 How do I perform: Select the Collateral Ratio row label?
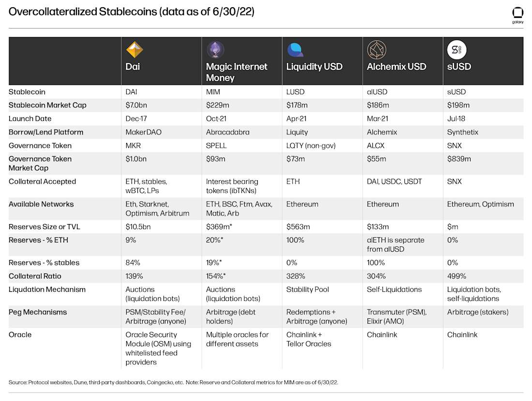pos(35,276)
